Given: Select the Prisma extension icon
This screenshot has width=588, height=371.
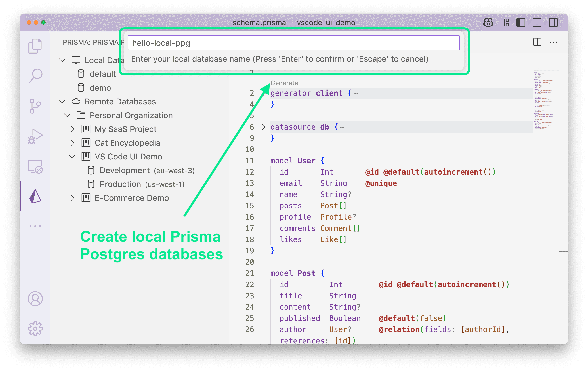Looking at the screenshot, I should (35, 197).
